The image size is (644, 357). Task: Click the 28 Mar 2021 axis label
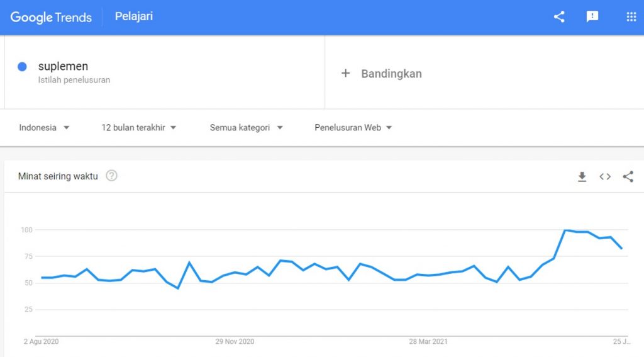428,342
